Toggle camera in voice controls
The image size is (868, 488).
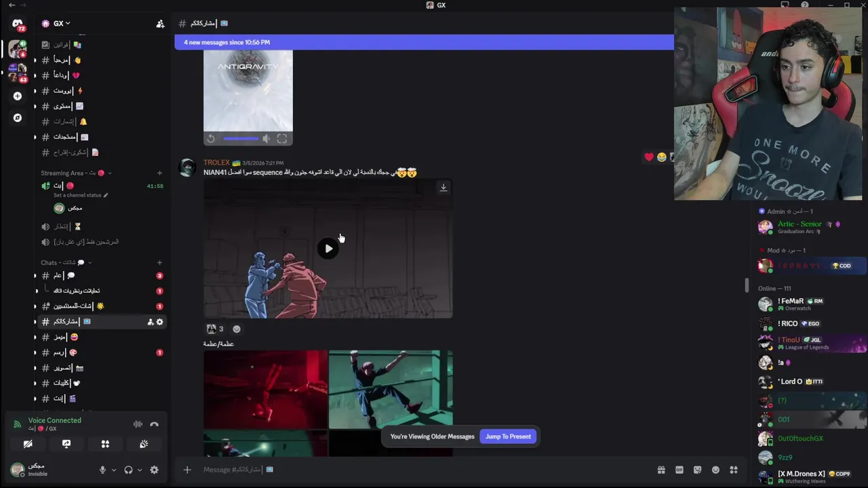tap(28, 444)
